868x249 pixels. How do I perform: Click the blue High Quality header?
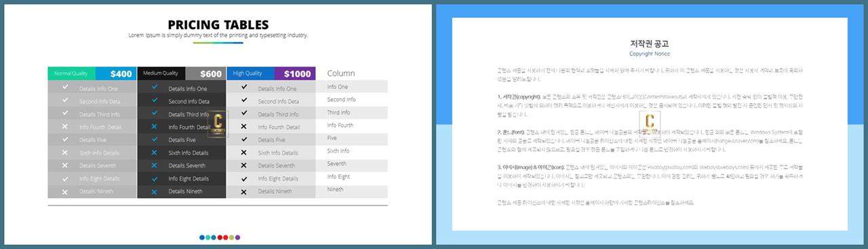[x=250, y=73]
